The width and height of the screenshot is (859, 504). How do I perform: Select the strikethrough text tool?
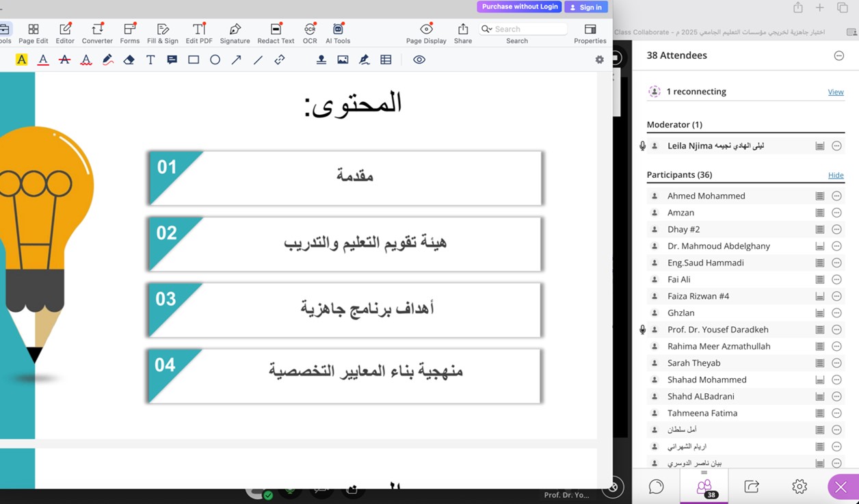pos(64,60)
